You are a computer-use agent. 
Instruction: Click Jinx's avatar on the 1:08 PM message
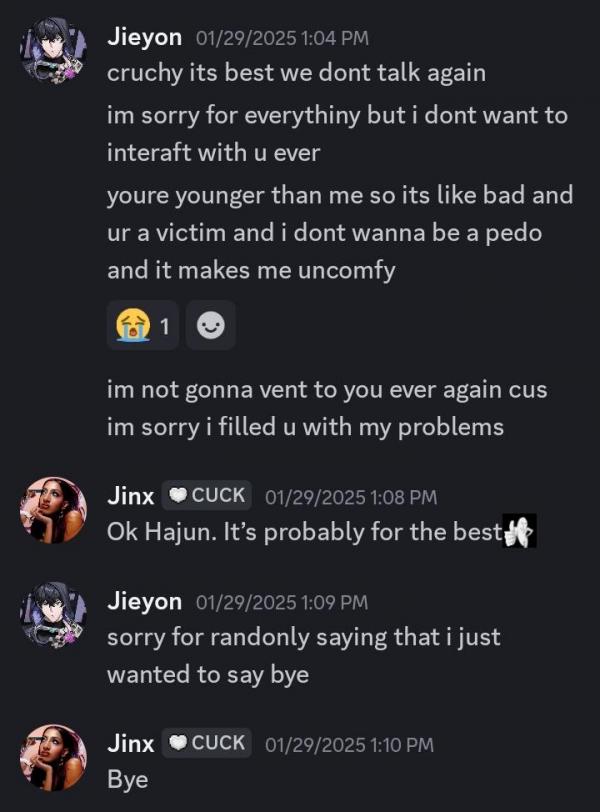[53, 510]
